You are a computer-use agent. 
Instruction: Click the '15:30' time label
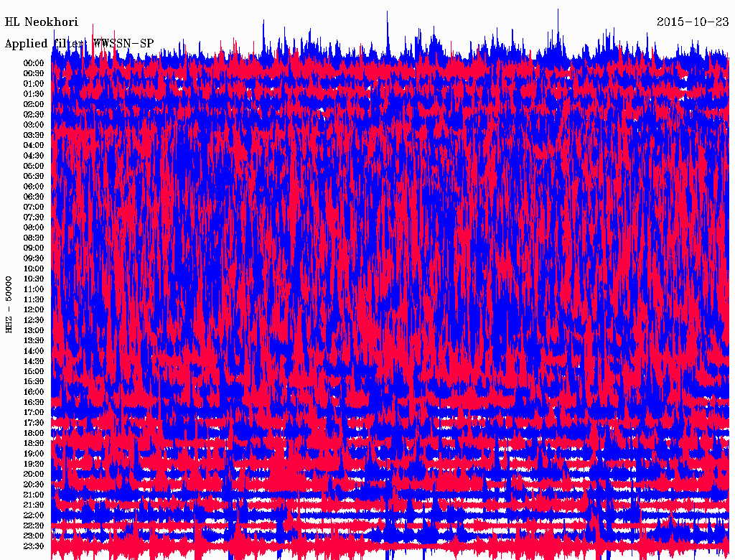(34, 382)
